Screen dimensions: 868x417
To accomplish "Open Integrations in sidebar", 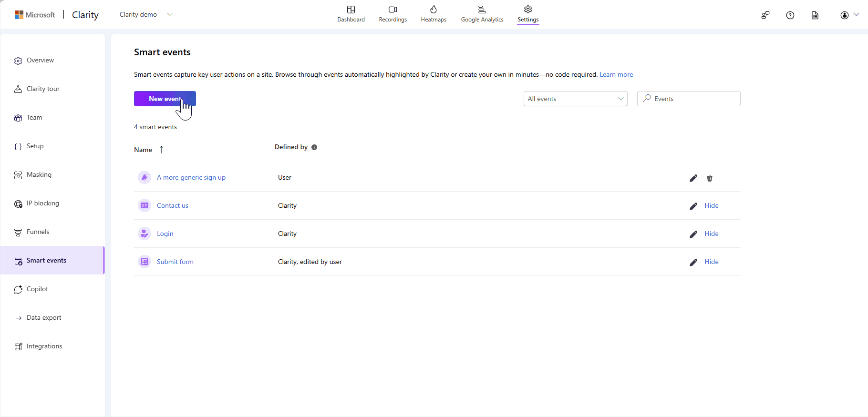I will click(52, 346).
